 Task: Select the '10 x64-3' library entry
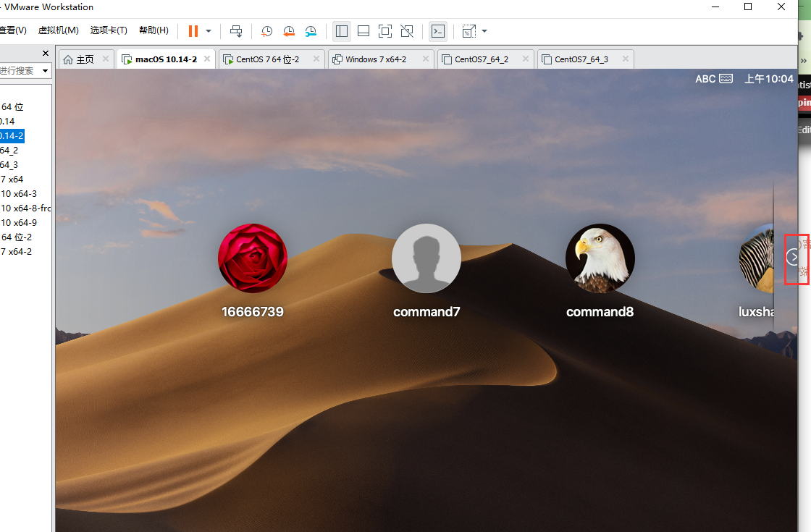[19, 194]
